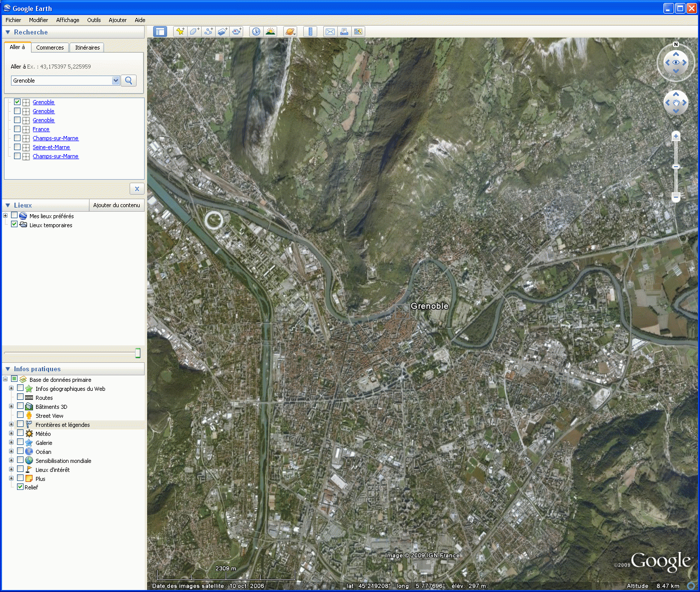700x592 pixels.
Task: Collapse the Recherche panel
Action: coord(8,32)
